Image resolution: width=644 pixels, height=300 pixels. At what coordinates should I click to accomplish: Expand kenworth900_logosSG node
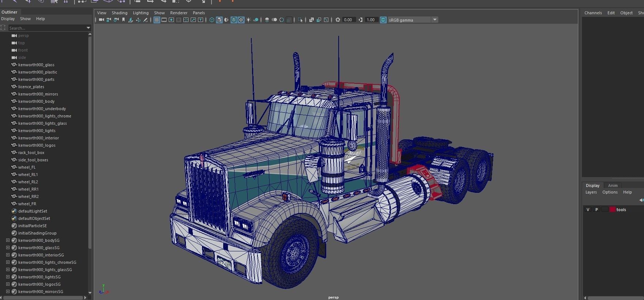[x=8, y=284]
